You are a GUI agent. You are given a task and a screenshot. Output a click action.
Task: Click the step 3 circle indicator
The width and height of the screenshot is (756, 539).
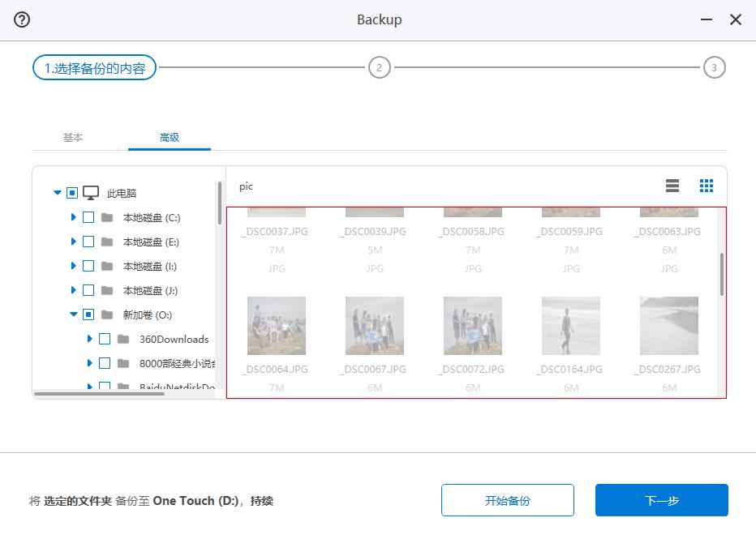(715, 68)
